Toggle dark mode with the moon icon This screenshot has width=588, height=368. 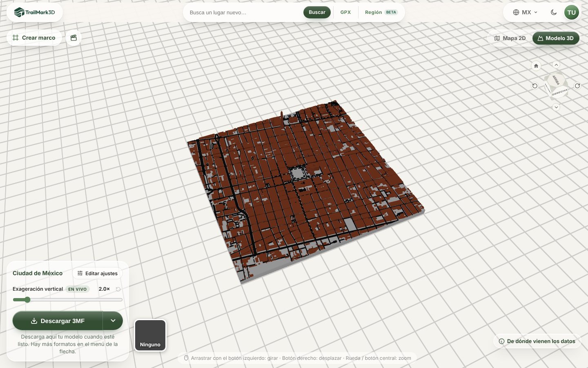(x=554, y=12)
